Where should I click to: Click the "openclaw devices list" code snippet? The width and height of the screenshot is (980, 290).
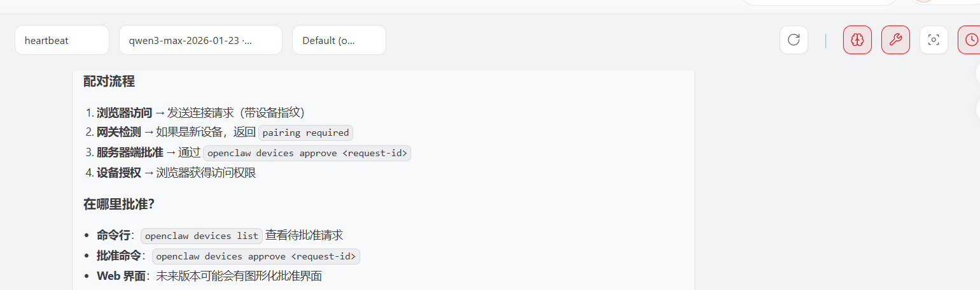(201, 236)
